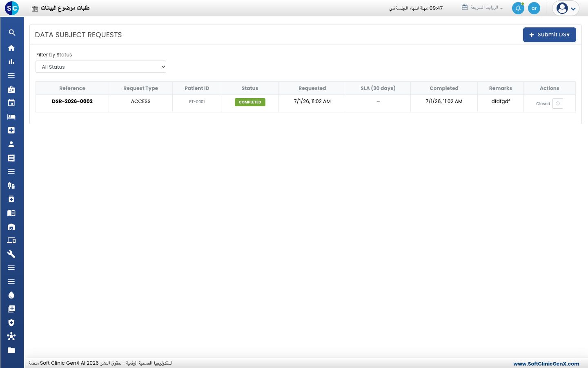Screen dimensions: 588x368
Task: Click the Completed column header
Action: (x=444, y=88)
